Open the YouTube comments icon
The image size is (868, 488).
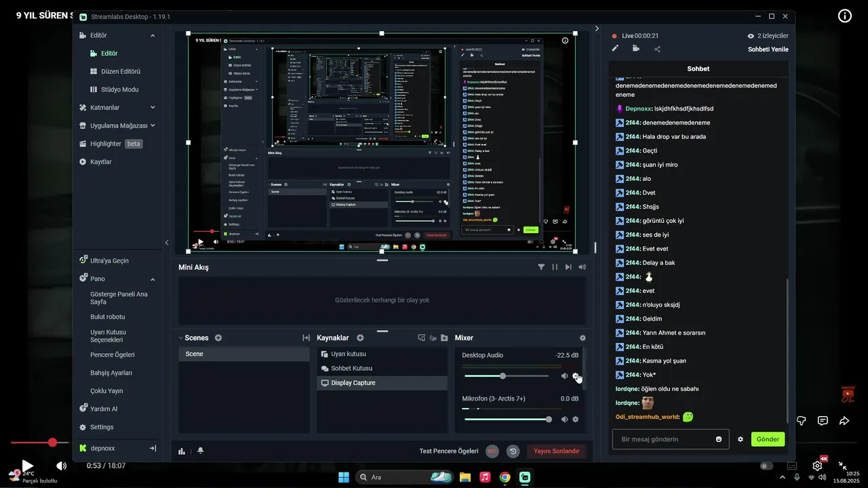click(823, 421)
